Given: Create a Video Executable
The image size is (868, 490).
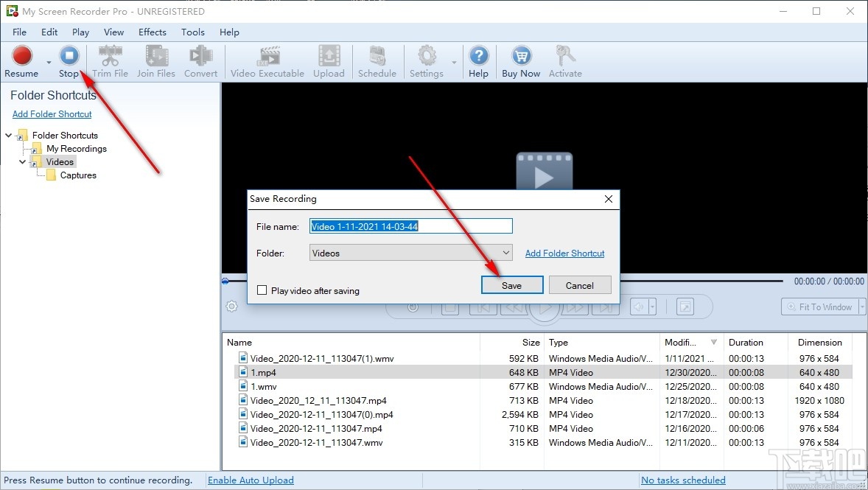Looking at the screenshot, I should click(x=267, y=61).
